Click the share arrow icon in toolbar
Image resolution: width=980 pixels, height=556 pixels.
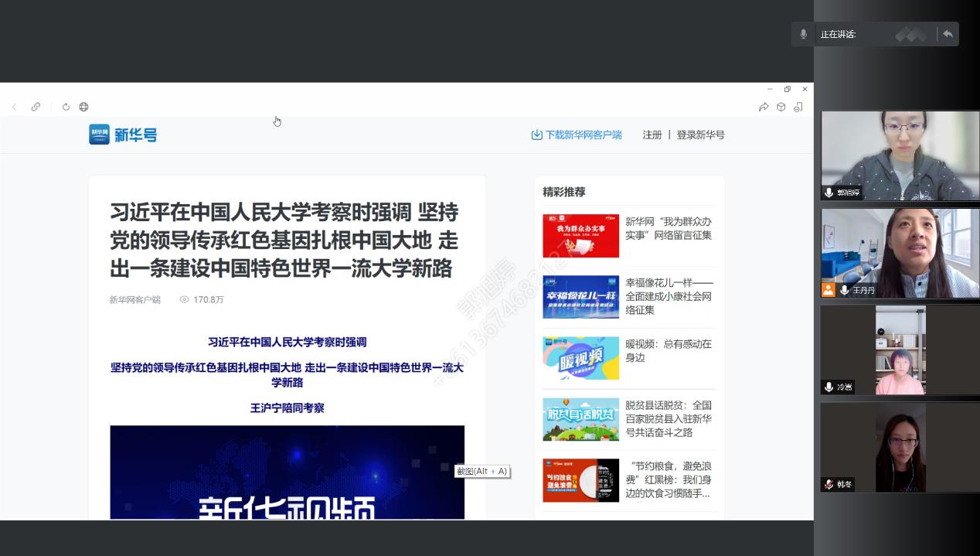[x=764, y=107]
